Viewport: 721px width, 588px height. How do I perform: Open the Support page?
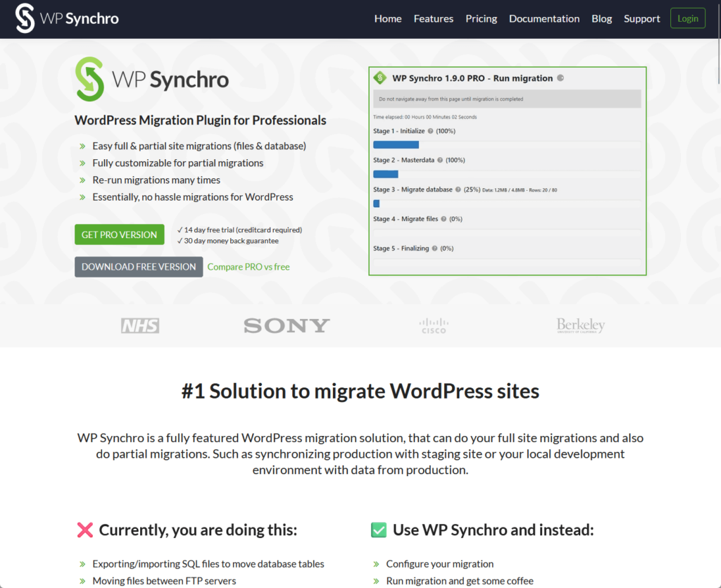click(x=641, y=18)
